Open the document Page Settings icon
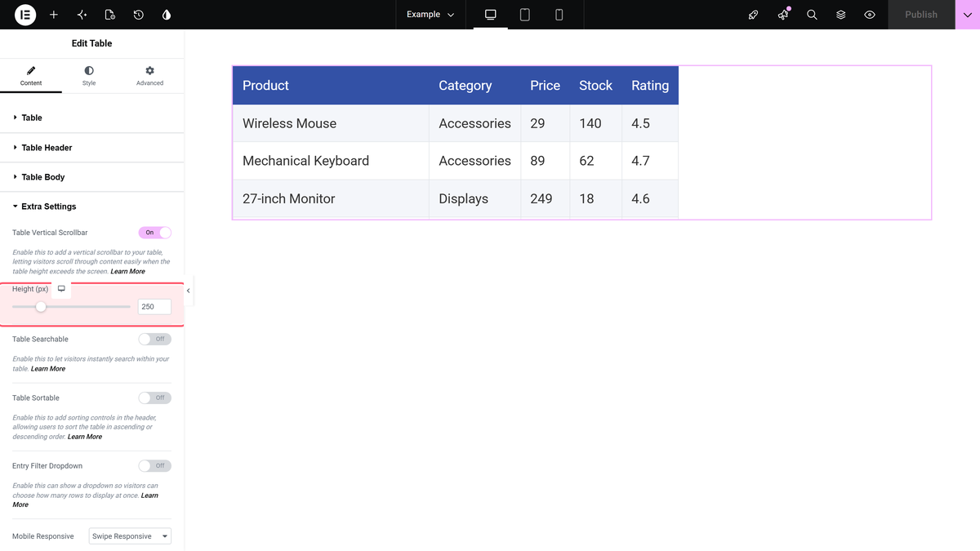This screenshot has width=980, height=551. [x=110, y=15]
